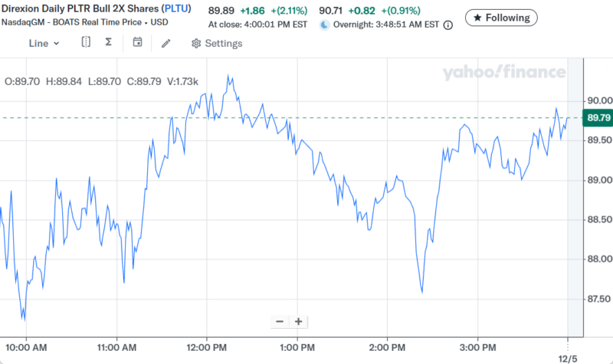Toggle the Following star button
Screen dimensions: 613x364
tap(501, 17)
